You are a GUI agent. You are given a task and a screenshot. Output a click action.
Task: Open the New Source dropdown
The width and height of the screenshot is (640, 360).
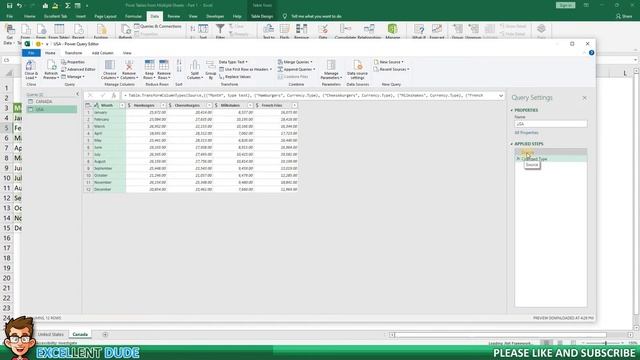tap(389, 62)
